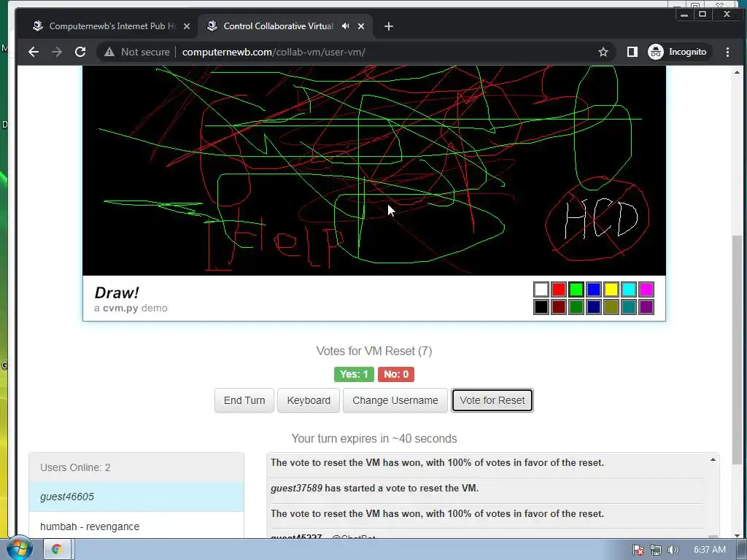Click the page scrollbar up arrow
Screen dimensions: 747x560
click(x=737, y=72)
